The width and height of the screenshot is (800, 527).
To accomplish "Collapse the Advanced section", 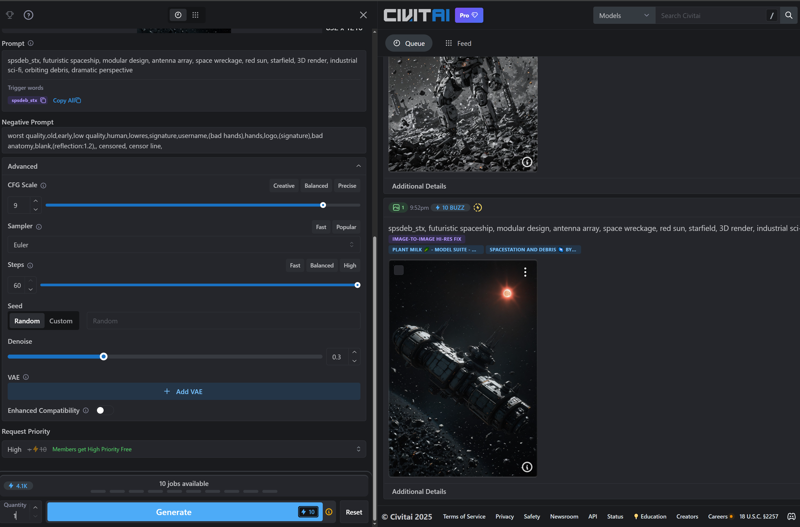I will point(358,166).
